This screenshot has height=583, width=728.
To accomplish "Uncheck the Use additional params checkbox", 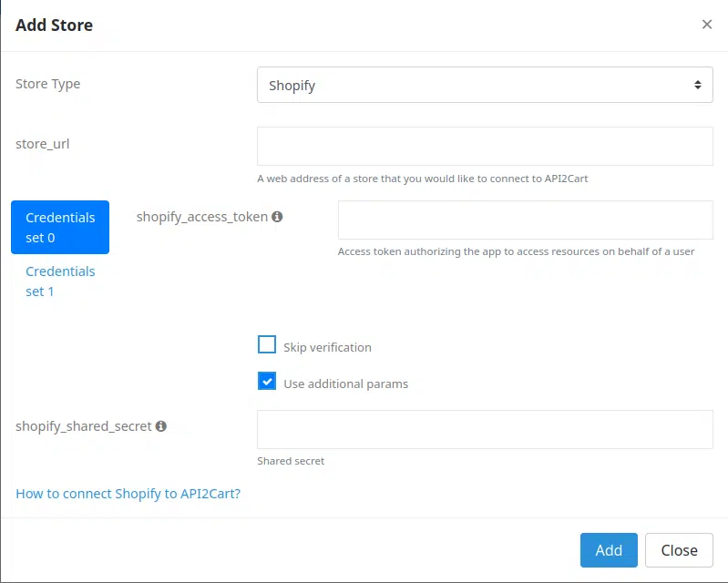I will click(267, 381).
